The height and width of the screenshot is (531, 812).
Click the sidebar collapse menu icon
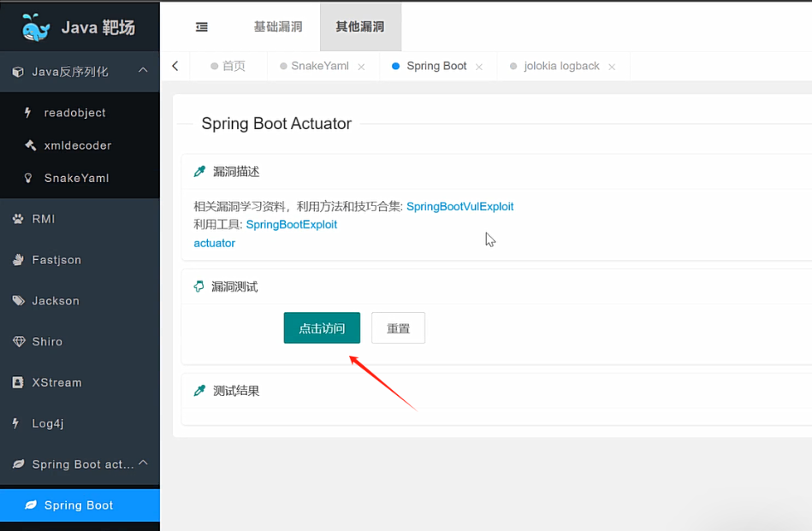click(202, 27)
